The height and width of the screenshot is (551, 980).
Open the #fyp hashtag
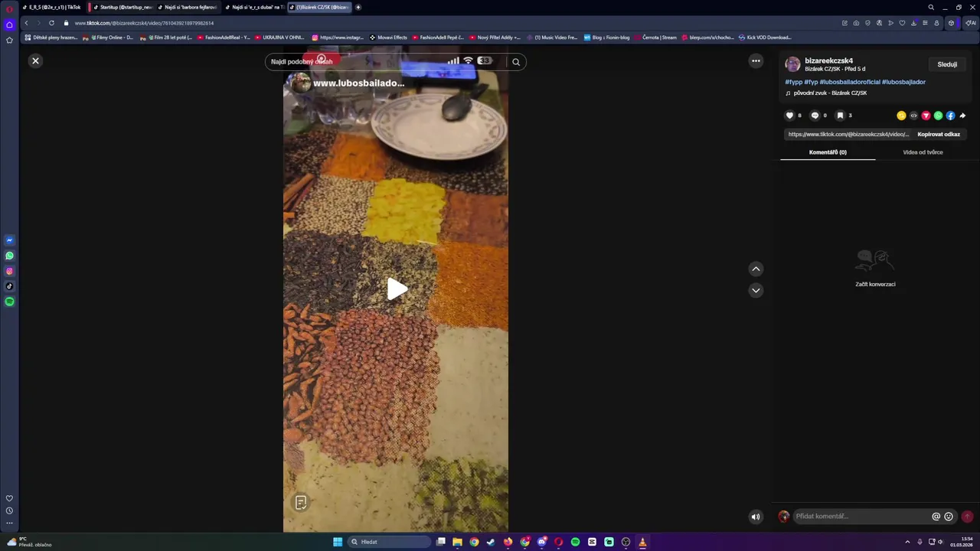(811, 82)
